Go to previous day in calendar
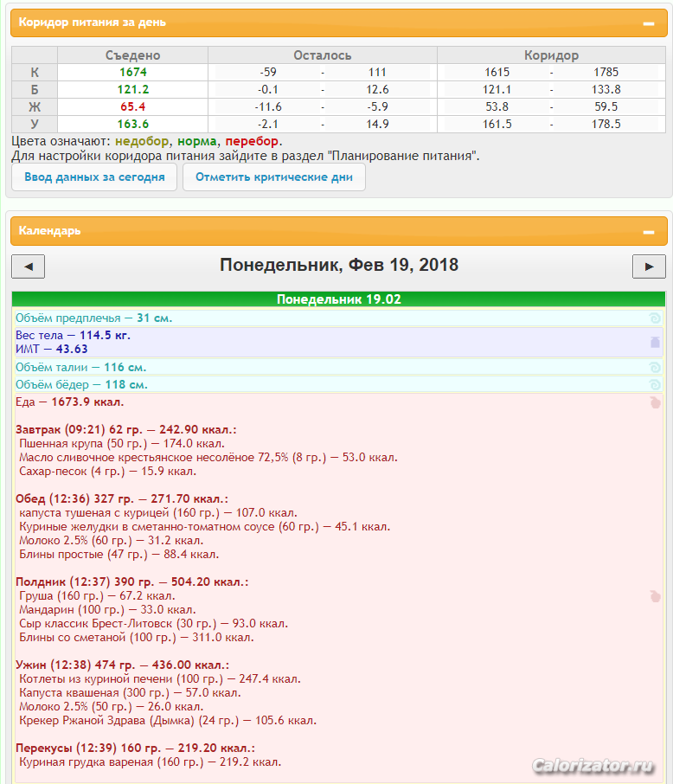 28,267
